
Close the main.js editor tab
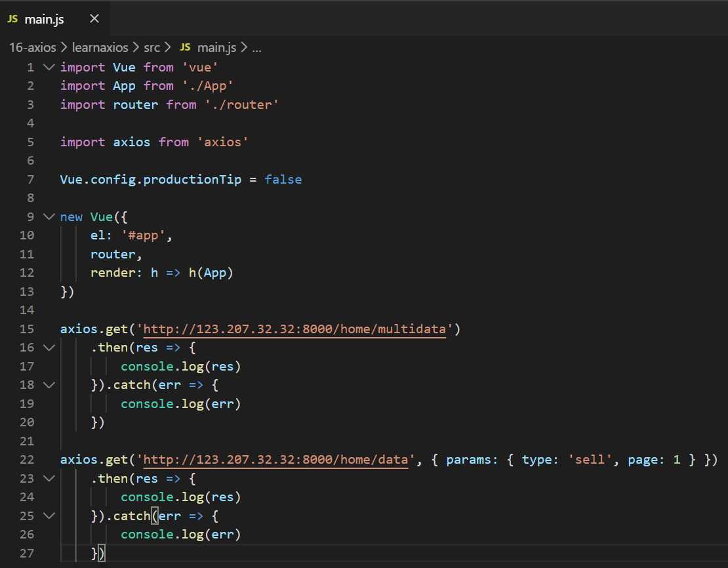(x=94, y=18)
